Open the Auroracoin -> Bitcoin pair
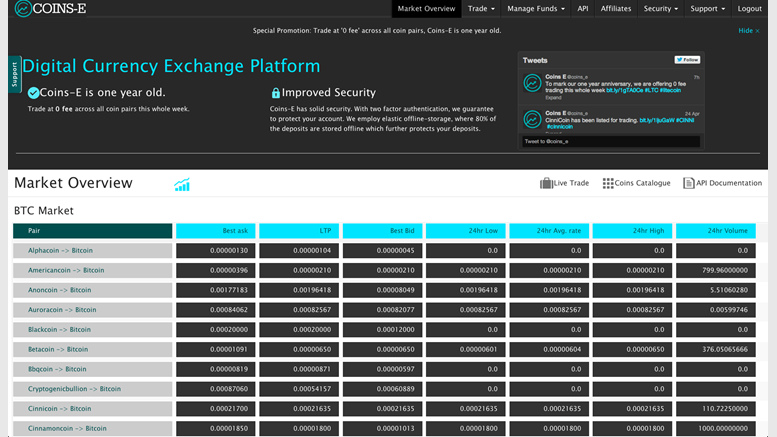Viewport: 777px width, 437px height. click(x=62, y=310)
